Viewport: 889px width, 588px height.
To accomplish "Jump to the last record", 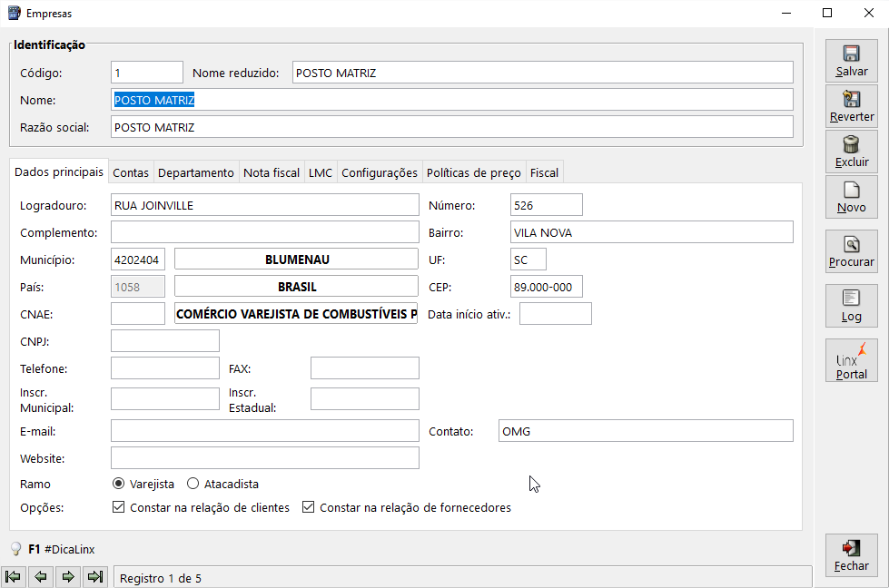I will click(95, 577).
